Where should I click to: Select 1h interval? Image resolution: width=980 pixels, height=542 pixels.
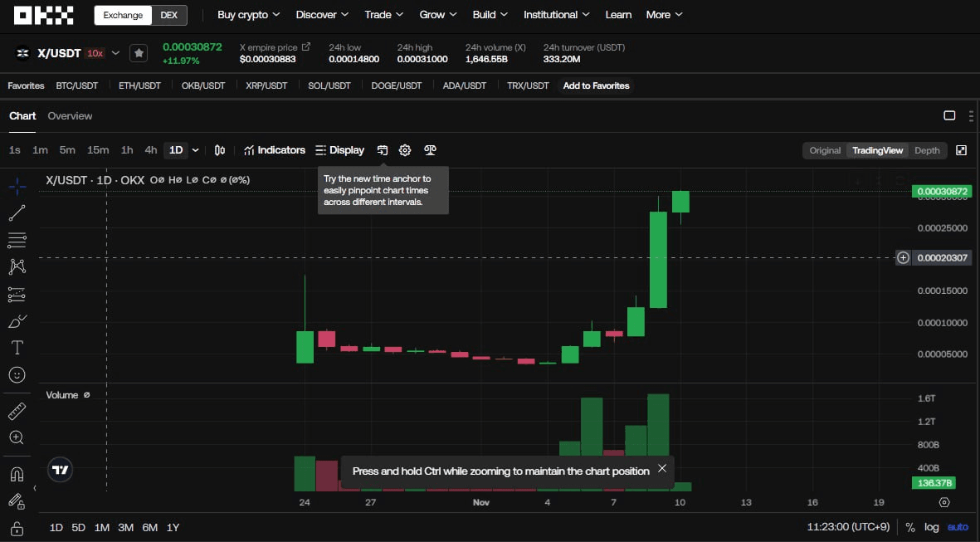tap(127, 150)
